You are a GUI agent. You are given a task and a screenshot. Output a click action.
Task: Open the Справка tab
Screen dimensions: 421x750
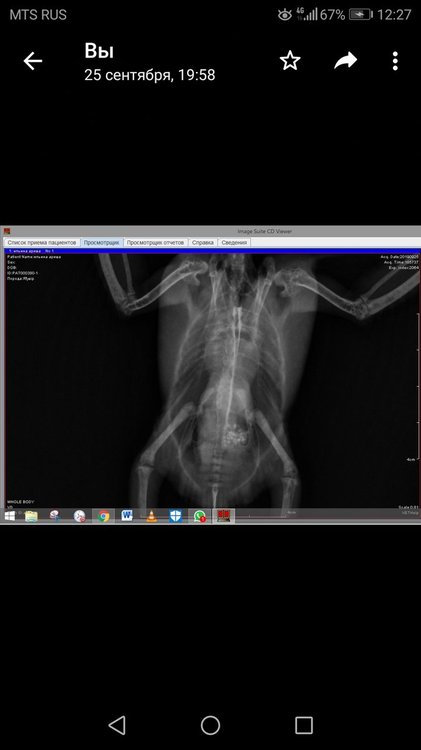point(202,243)
